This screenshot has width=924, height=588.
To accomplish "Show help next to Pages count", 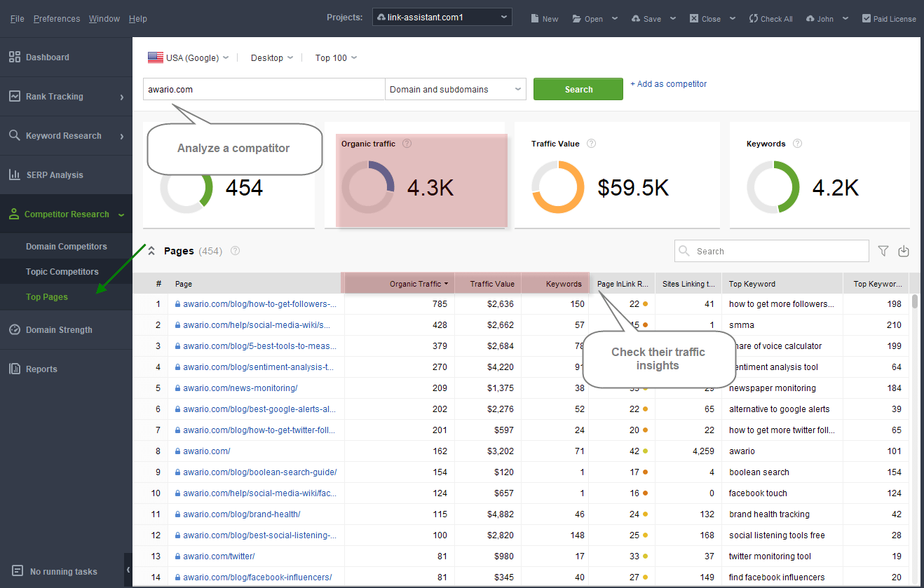I will [x=235, y=251].
